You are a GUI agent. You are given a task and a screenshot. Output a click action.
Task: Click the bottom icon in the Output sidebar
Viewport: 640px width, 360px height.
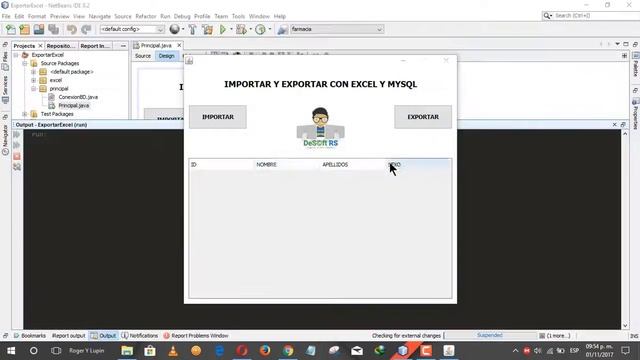pos(17,167)
